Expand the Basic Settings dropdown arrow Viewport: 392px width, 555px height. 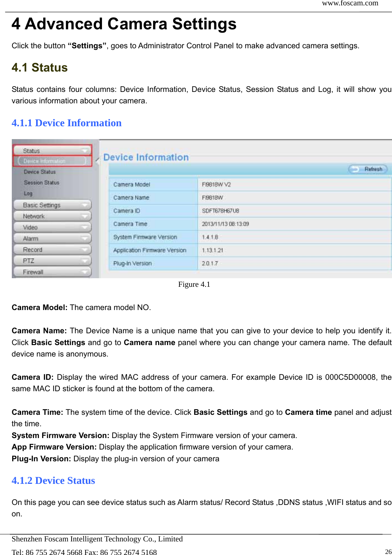[85, 205]
